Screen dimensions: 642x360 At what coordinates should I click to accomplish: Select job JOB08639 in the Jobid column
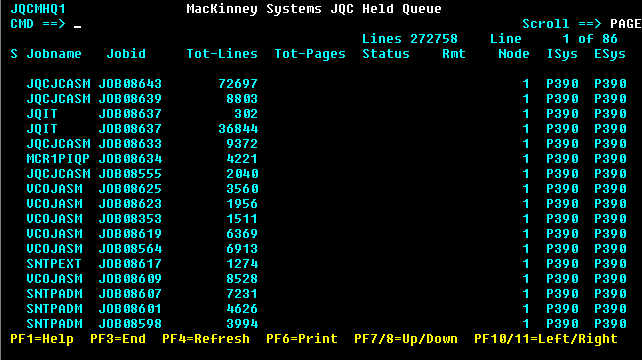(x=130, y=99)
